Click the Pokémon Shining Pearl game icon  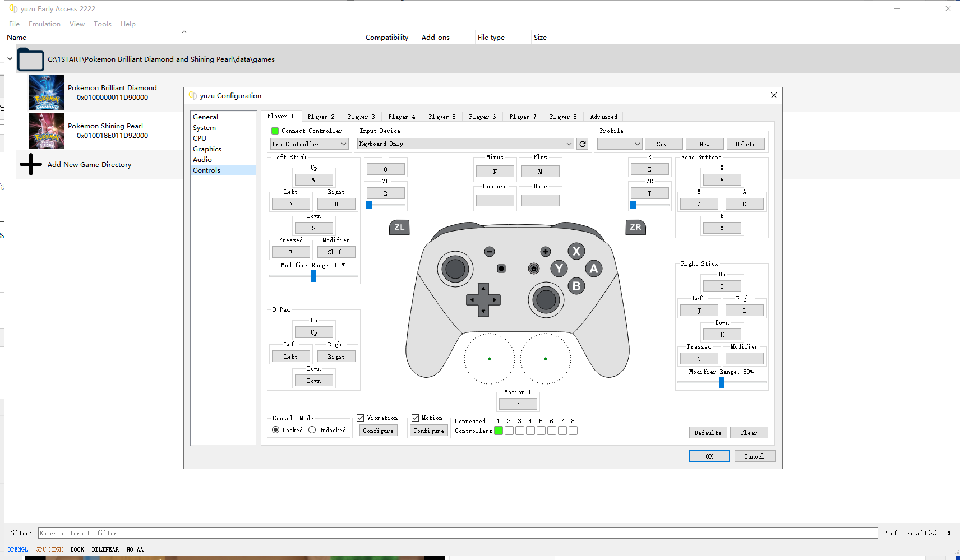click(x=47, y=131)
